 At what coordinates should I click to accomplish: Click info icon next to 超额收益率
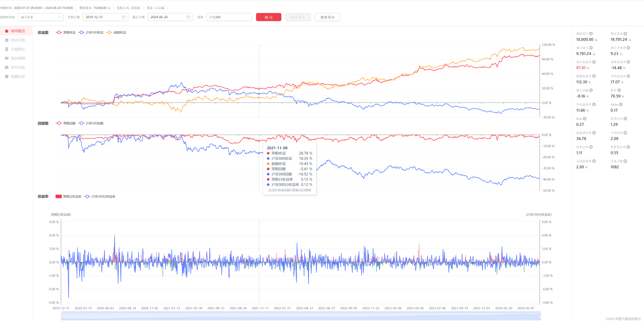pos(594,76)
